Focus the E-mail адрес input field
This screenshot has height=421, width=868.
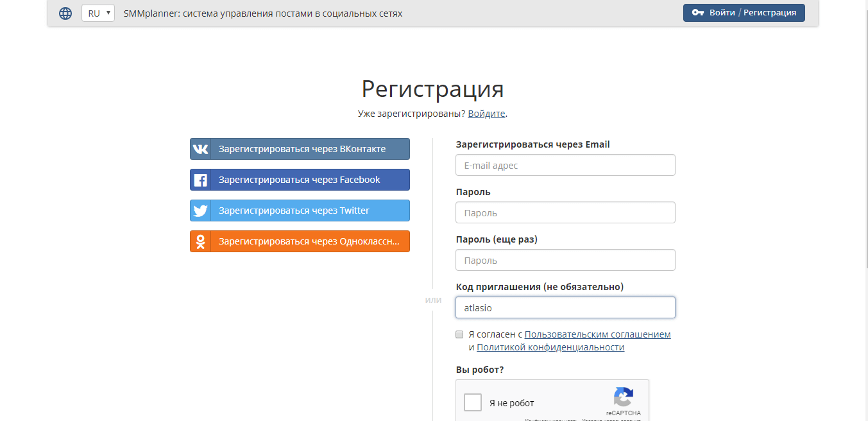click(565, 165)
